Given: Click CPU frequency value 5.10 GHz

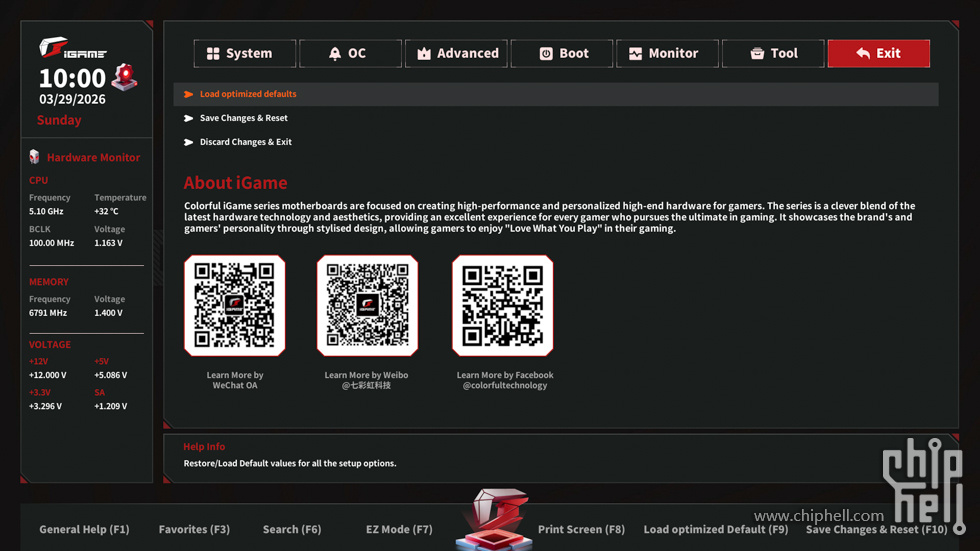Looking at the screenshot, I should click(46, 212).
